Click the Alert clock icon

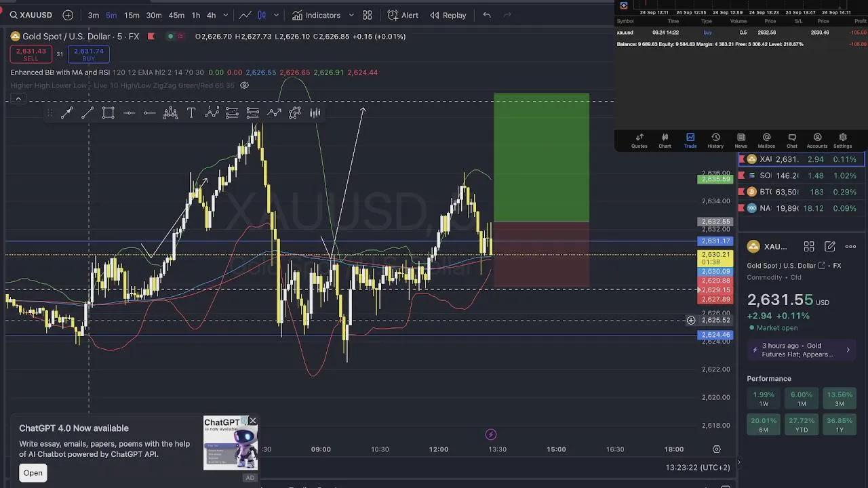point(393,15)
